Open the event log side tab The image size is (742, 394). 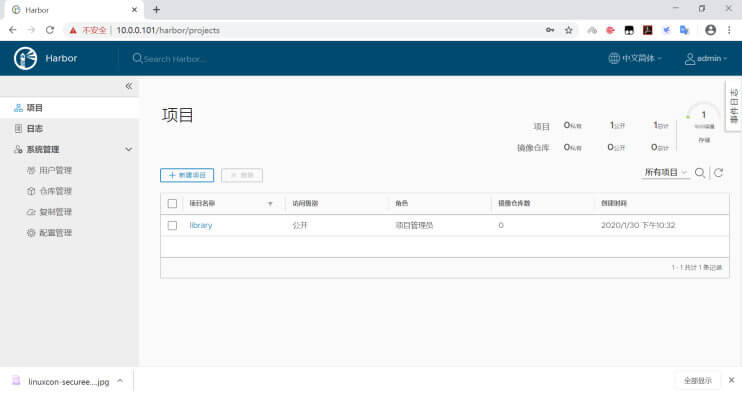pyautogui.click(x=733, y=106)
